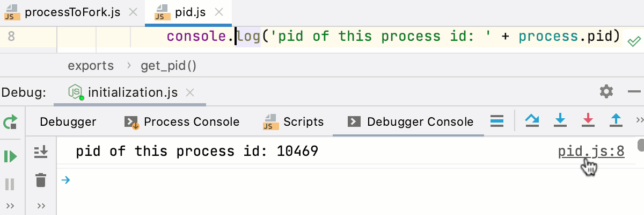Toggle Scroll to End in console

41,153
